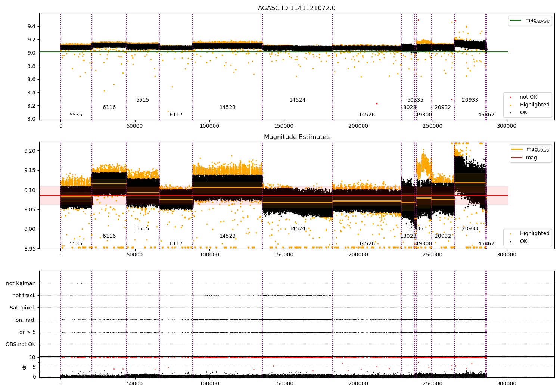The image size is (560, 392).
Task: Click OBSID label 20933 in Magnitude Estimates plot
Action: point(470,229)
